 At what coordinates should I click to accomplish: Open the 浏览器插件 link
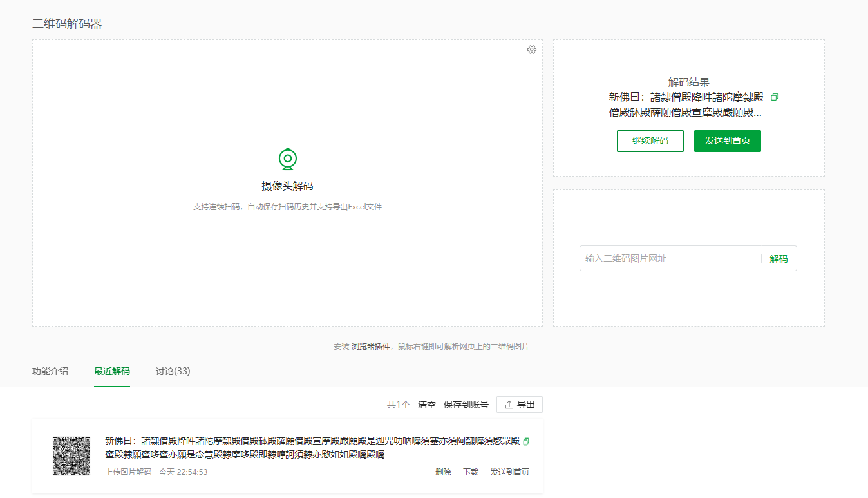[371, 347]
